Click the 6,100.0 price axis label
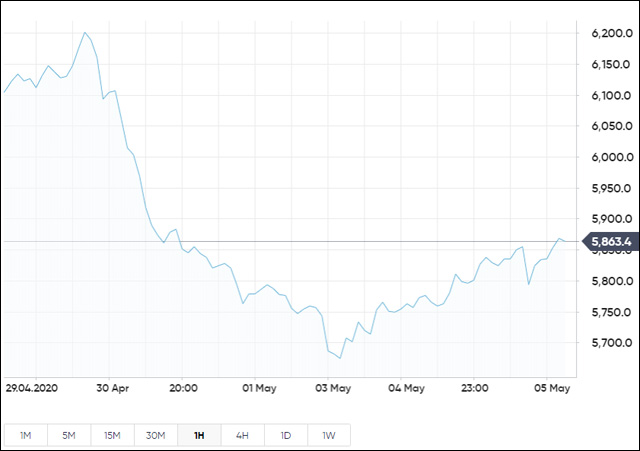 tap(611, 96)
